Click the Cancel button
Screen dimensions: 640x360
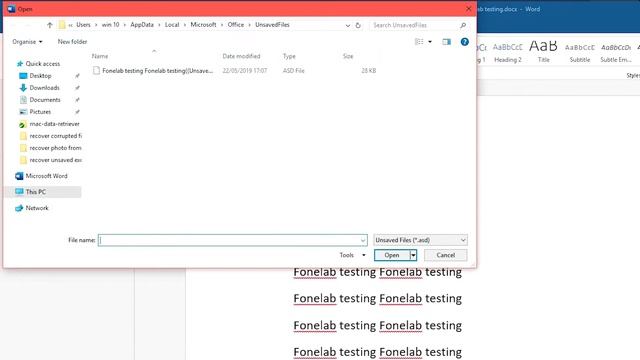click(x=445, y=255)
